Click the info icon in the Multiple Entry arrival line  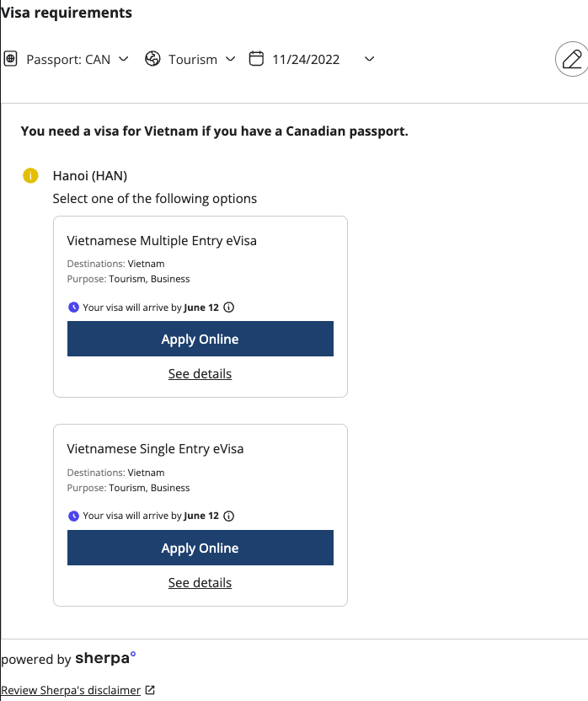(x=228, y=308)
